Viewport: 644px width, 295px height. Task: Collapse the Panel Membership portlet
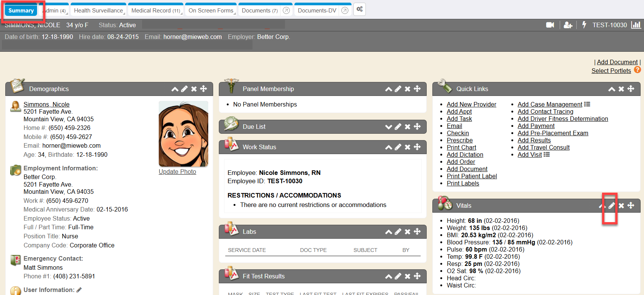pos(388,89)
